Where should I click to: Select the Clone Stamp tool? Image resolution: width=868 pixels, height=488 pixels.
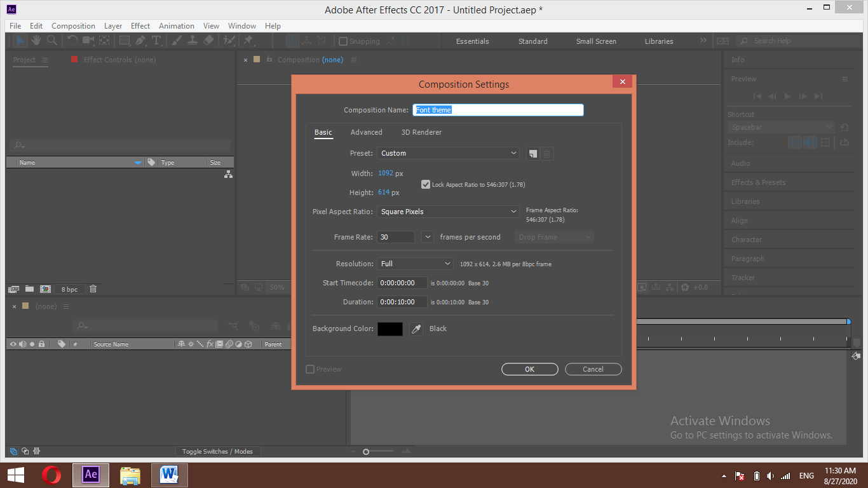tap(192, 41)
